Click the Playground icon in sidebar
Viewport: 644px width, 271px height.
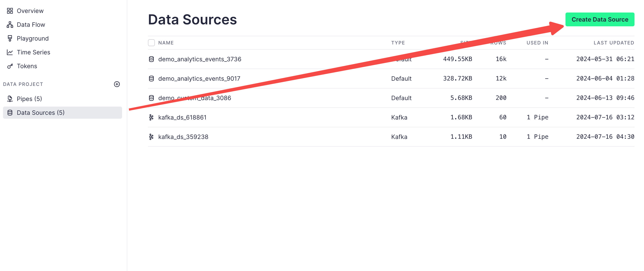tap(10, 38)
